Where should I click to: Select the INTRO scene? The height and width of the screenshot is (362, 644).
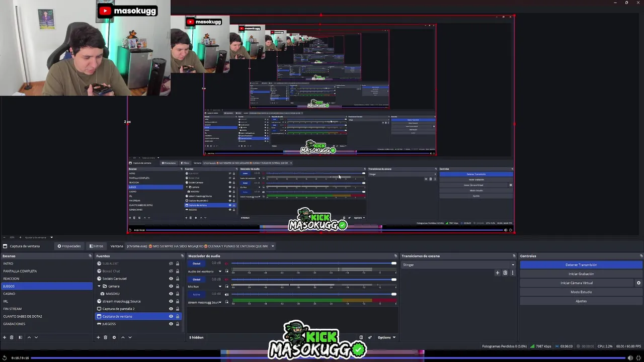coord(46,263)
